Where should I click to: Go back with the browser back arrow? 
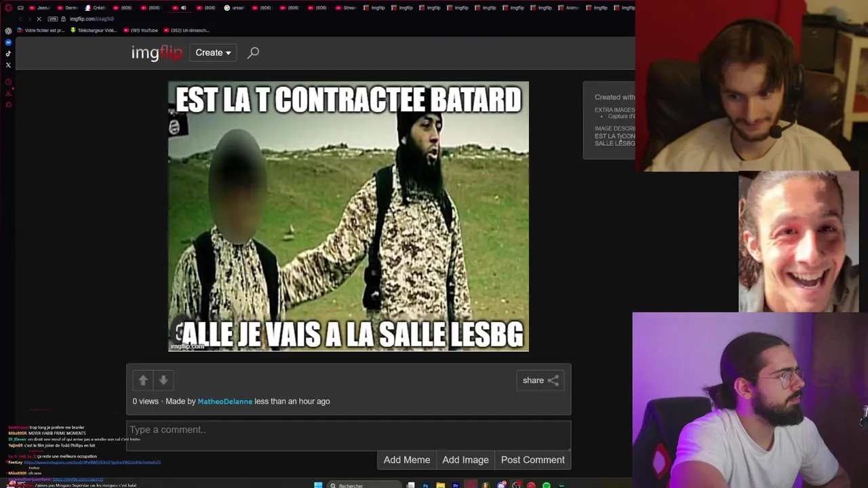pyautogui.click(x=20, y=19)
